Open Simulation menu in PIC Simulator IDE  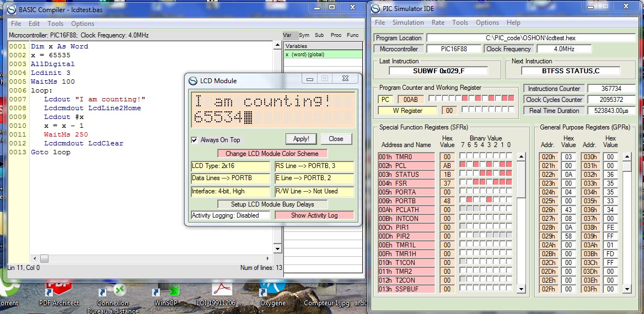[x=408, y=23]
